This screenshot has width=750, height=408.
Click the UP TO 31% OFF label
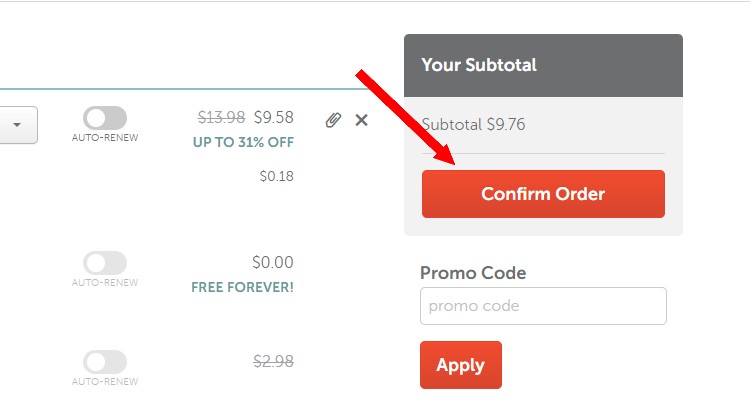tap(243, 142)
